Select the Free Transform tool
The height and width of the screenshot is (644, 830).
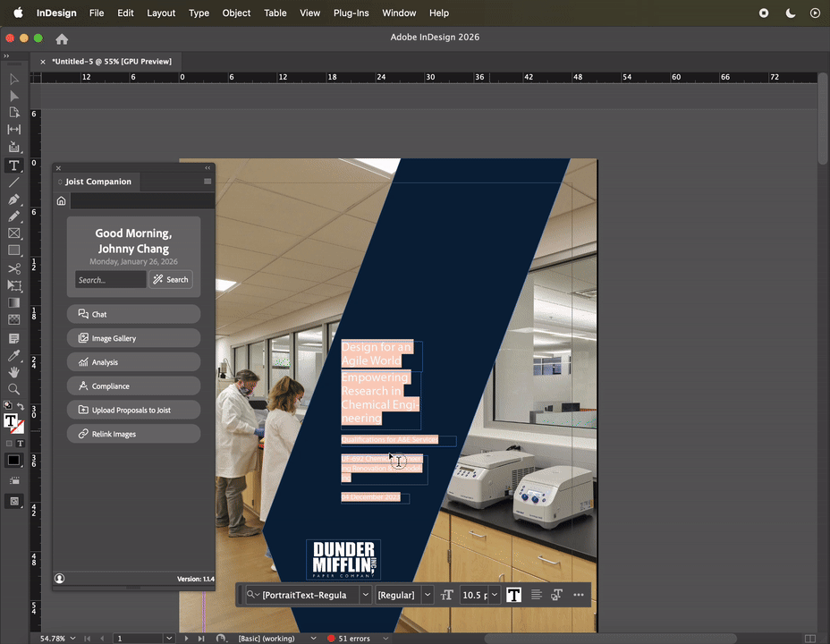13,285
